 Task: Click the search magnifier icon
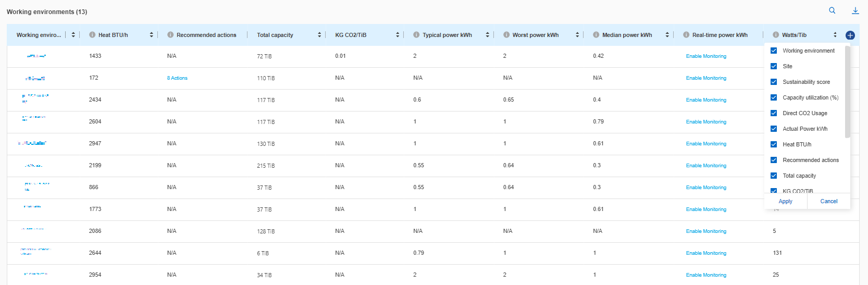pyautogui.click(x=832, y=10)
